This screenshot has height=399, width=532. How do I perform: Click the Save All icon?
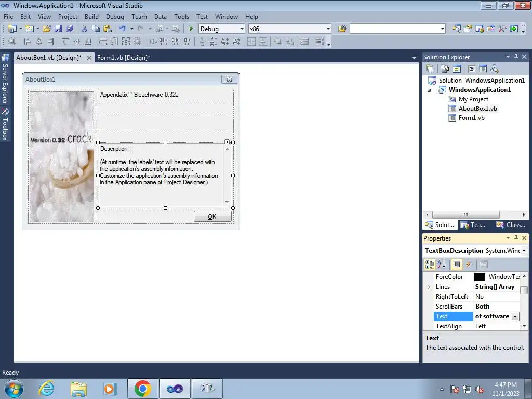(70, 29)
